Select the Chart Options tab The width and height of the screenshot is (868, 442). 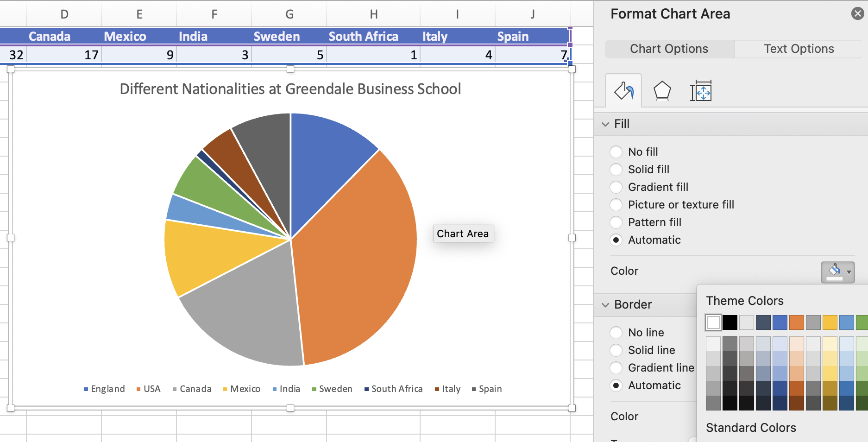click(x=668, y=49)
